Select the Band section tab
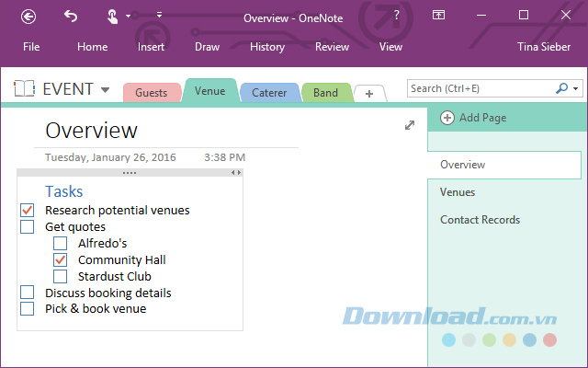The width and height of the screenshot is (588, 368). click(x=326, y=92)
